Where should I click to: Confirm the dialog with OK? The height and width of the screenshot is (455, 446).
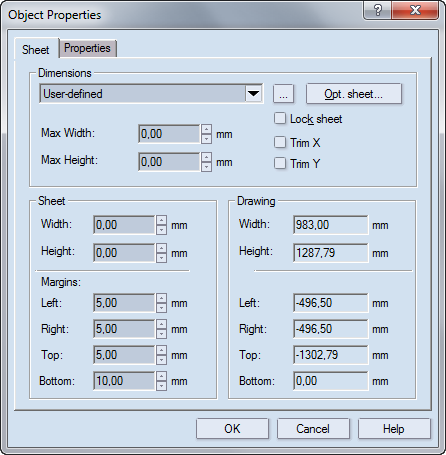232,429
